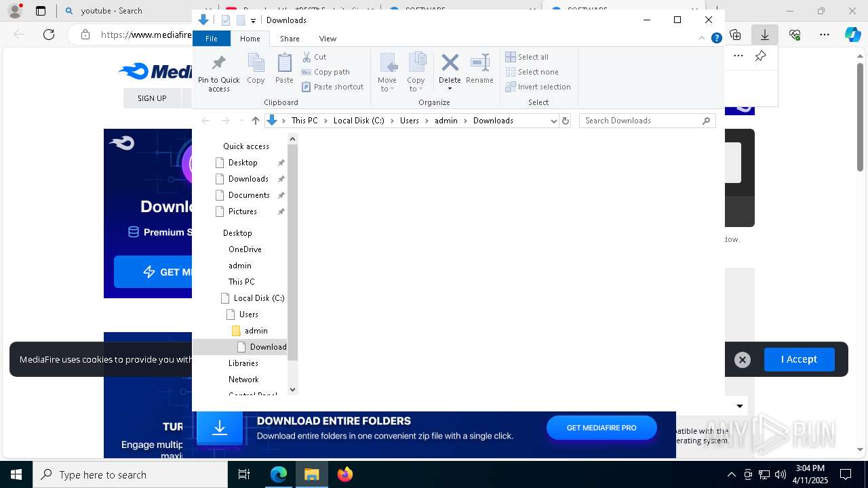Open Edge settings and more menu

[824, 35]
